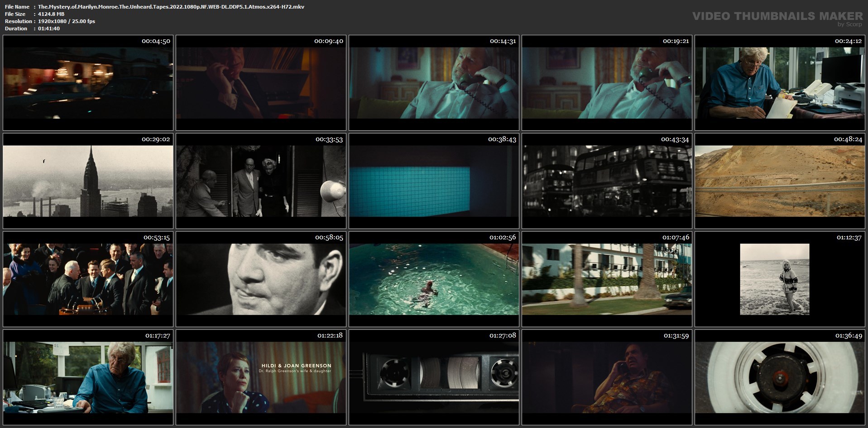Image resolution: width=868 pixels, height=428 pixels.
Task: Open the face close-up frame at 00:58:05
Action: (x=261, y=279)
